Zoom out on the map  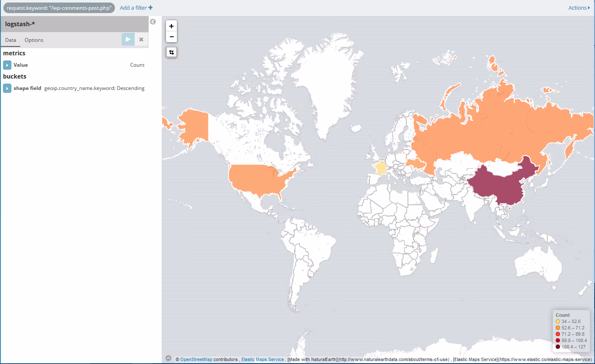[x=171, y=37]
